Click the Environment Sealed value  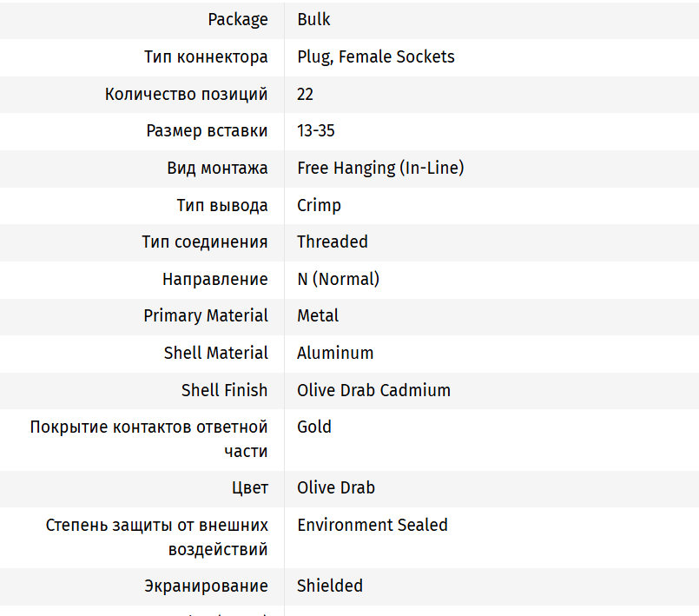coord(372,525)
